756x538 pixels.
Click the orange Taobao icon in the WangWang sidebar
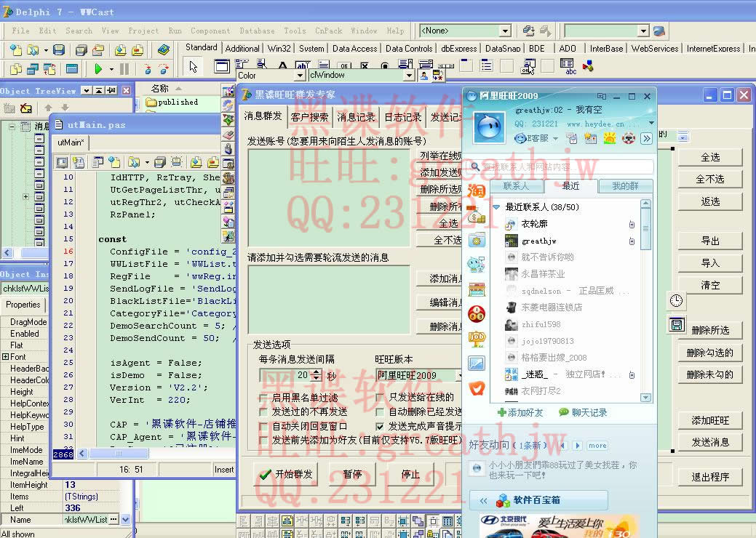pos(476,191)
